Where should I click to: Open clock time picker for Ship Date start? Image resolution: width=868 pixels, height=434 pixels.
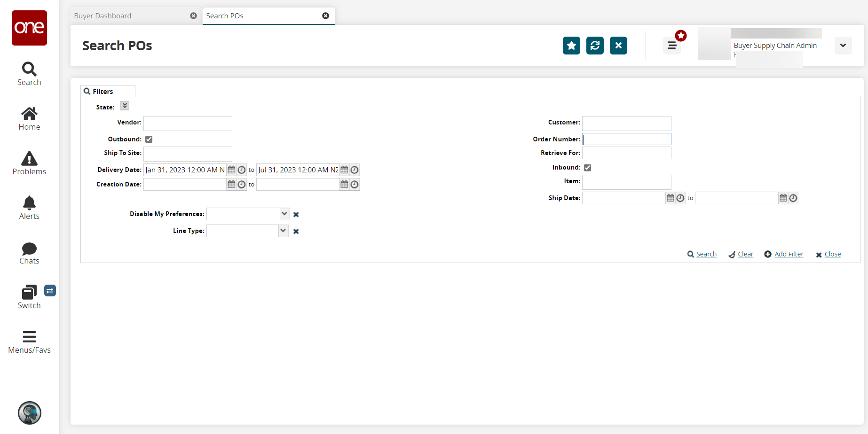point(680,198)
